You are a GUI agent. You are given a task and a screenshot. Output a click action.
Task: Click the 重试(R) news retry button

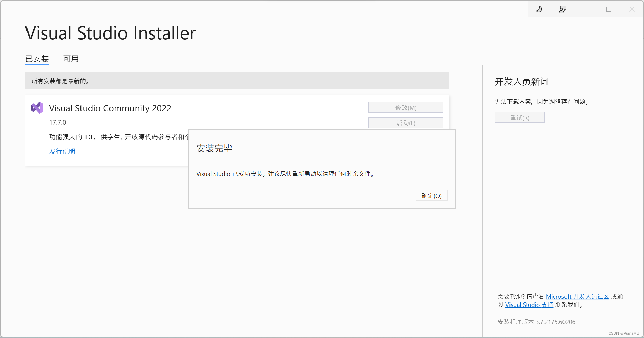pyautogui.click(x=520, y=118)
